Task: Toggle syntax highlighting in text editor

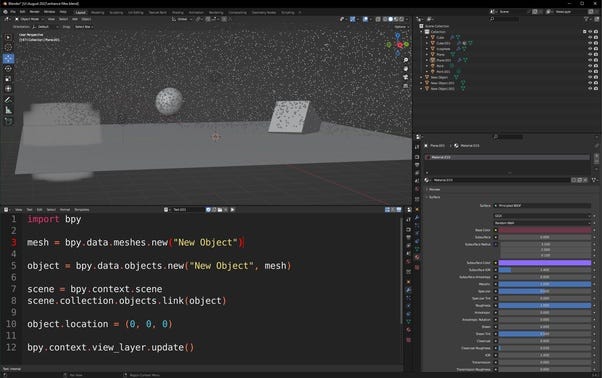Action: (x=399, y=210)
